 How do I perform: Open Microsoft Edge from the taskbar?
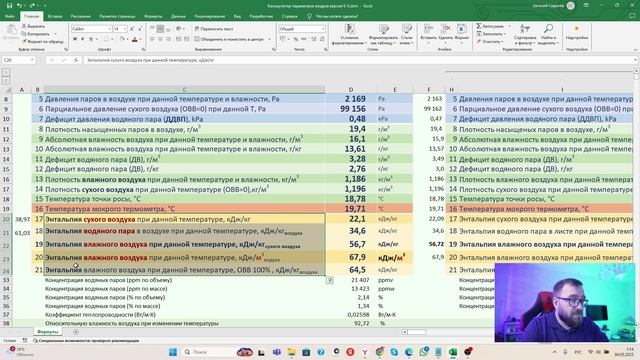point(409,352)
